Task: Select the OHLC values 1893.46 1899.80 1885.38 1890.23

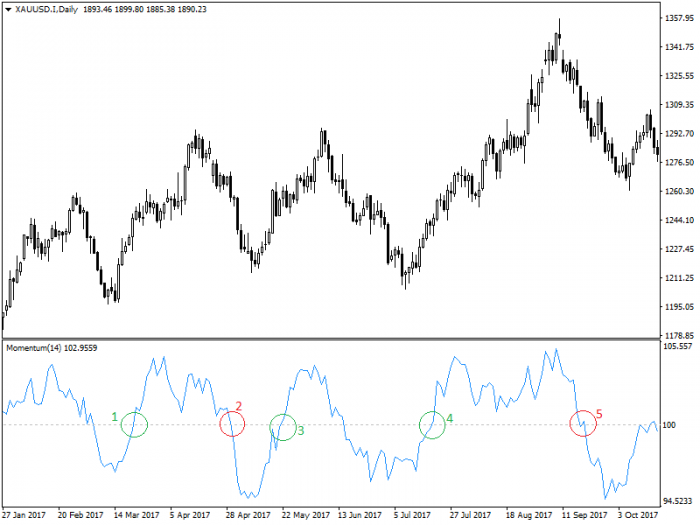Action: (145, 9)
